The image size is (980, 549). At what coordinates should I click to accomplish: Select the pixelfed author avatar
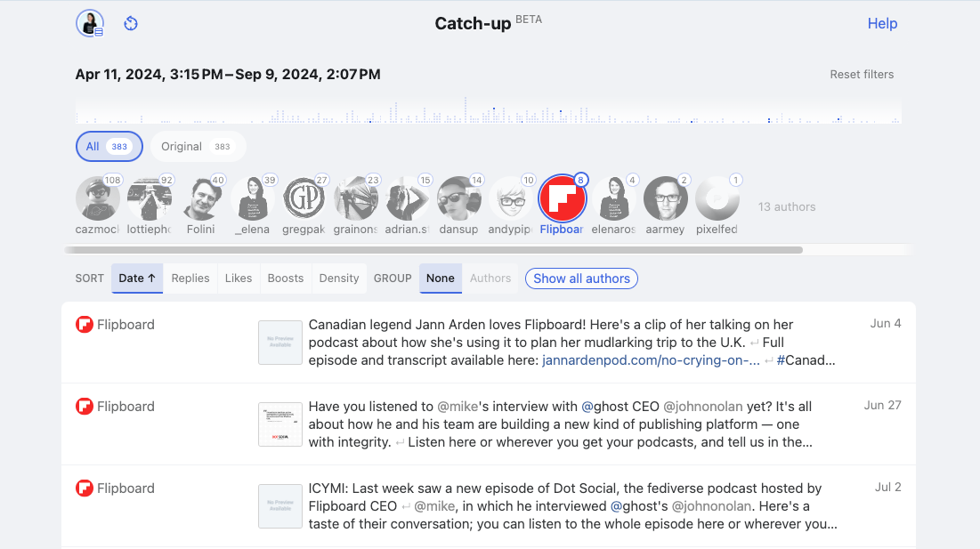717,198
